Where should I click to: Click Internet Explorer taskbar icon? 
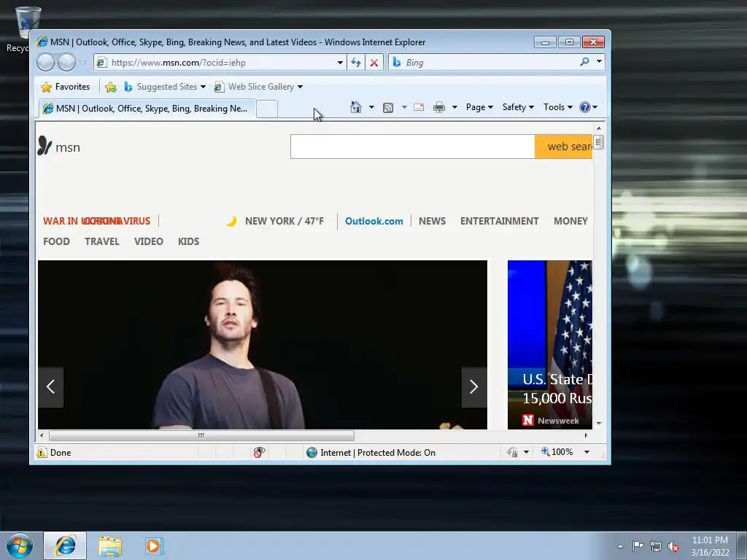point(65,545)
